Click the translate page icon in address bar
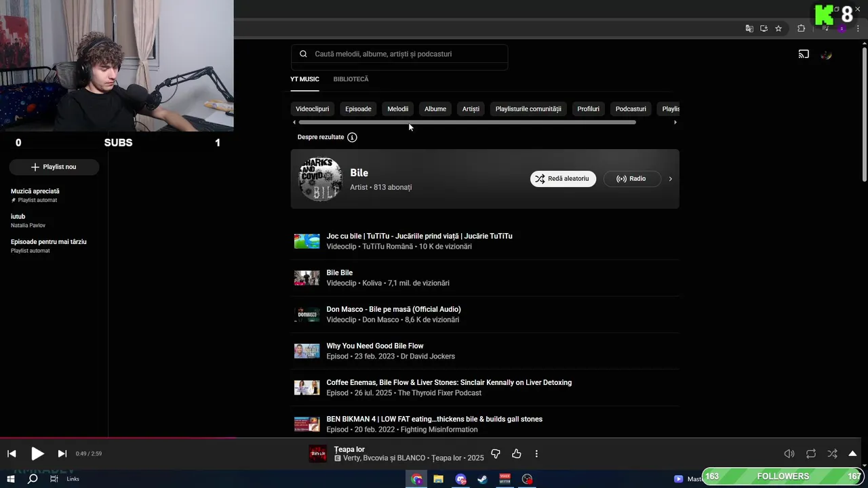The height and width of the screenshot is (488, 868). click(749, 28)
